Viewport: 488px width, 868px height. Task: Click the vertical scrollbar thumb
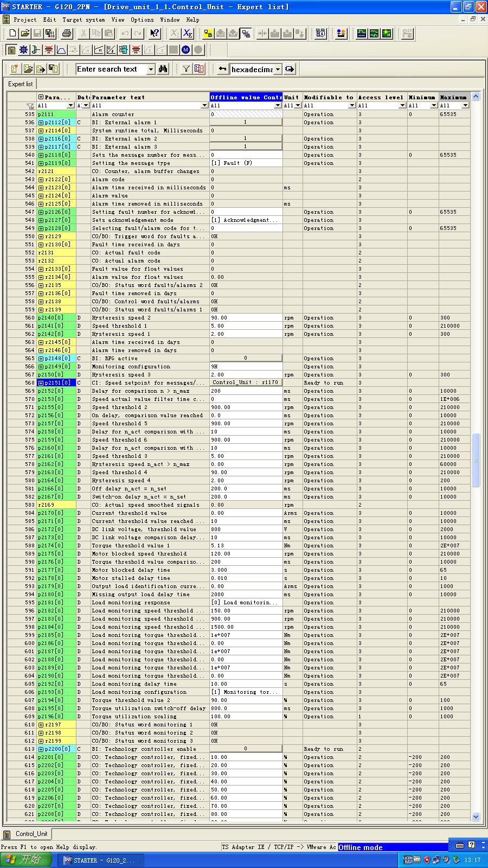pos(476,460)
